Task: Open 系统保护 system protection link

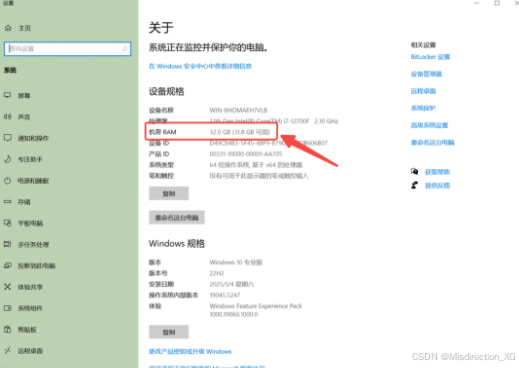Action: pyautogui.click(x=423, y=108)
